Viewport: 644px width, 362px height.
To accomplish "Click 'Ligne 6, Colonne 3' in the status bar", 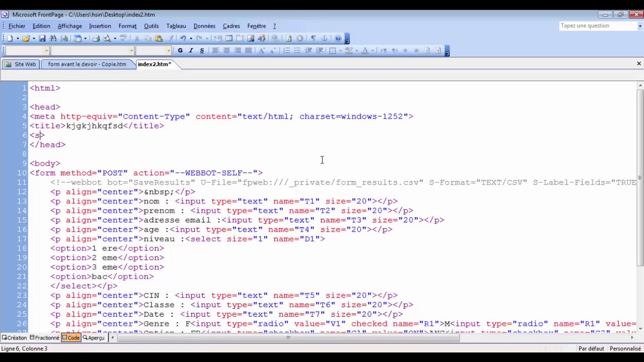I will 24,348.
